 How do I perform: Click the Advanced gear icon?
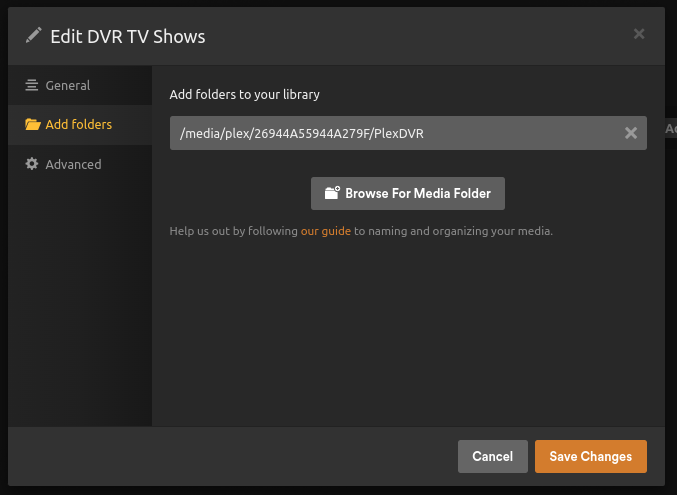(x=32, y=164)
